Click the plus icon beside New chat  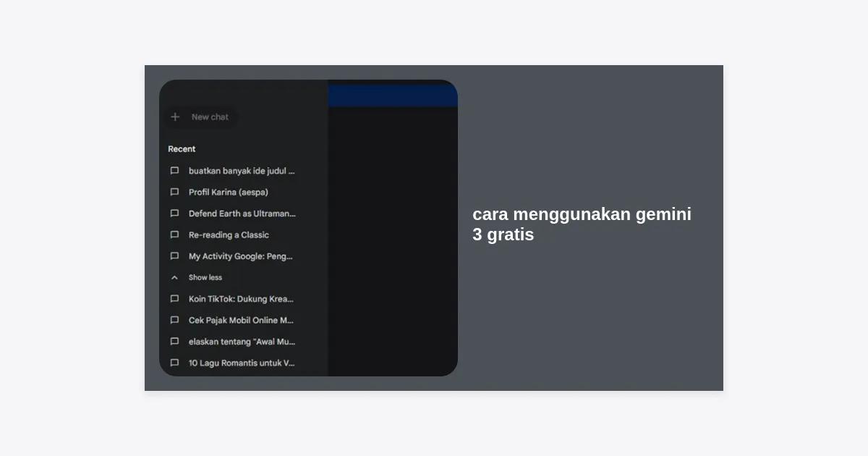click(175, 117)
